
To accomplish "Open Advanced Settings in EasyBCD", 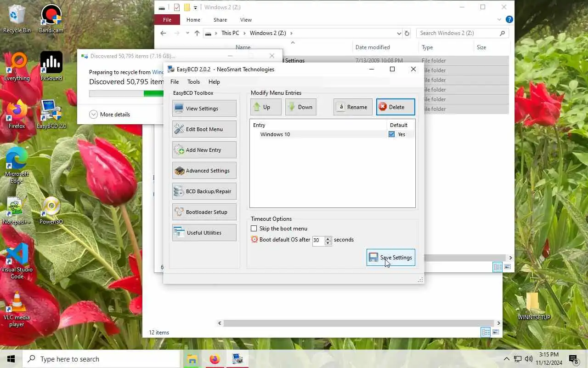I will pos(204,171).
